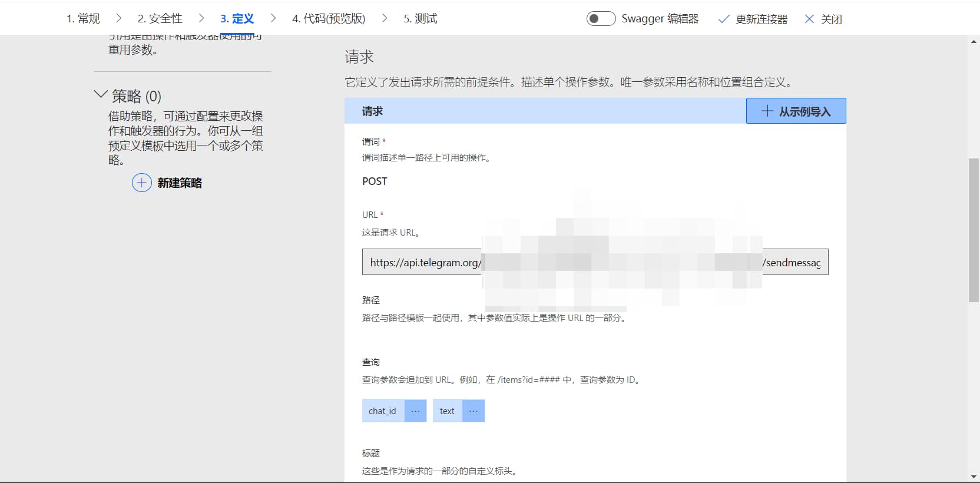Image resolution: width=980 pixels, height=483 pixels.
Task: Click the 关闭 button
Action: pyautogui.click(x=823, y=19)
